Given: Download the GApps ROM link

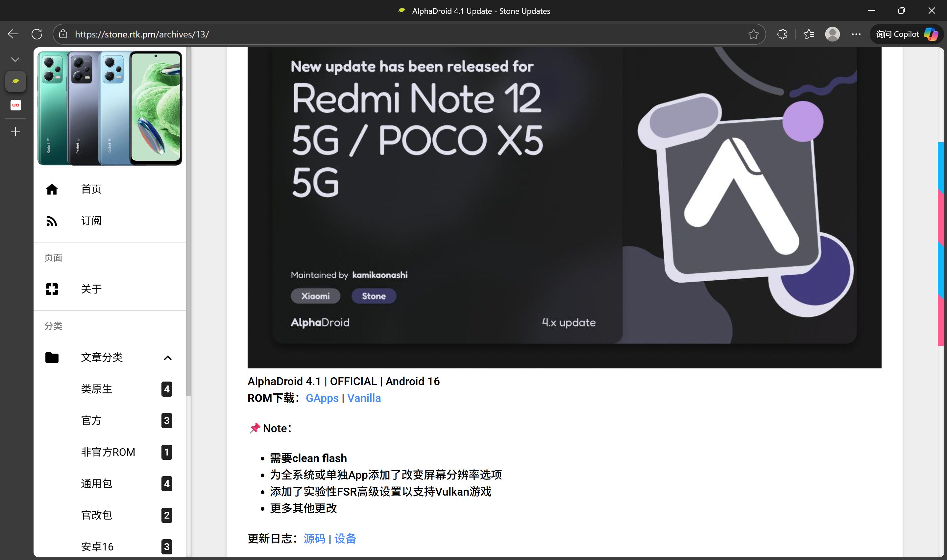Looking at the screenshot, I should (x=322, y=398).
